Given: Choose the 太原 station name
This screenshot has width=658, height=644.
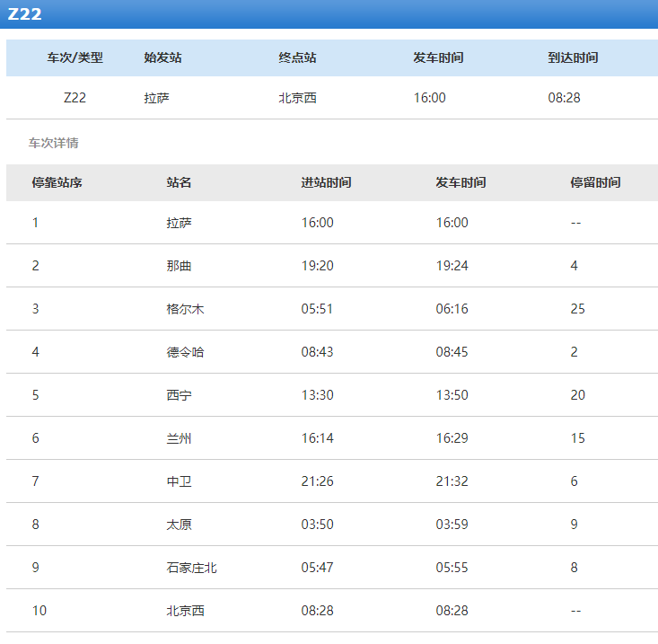Looking at the screenshot, I should (x=179, y=525).
